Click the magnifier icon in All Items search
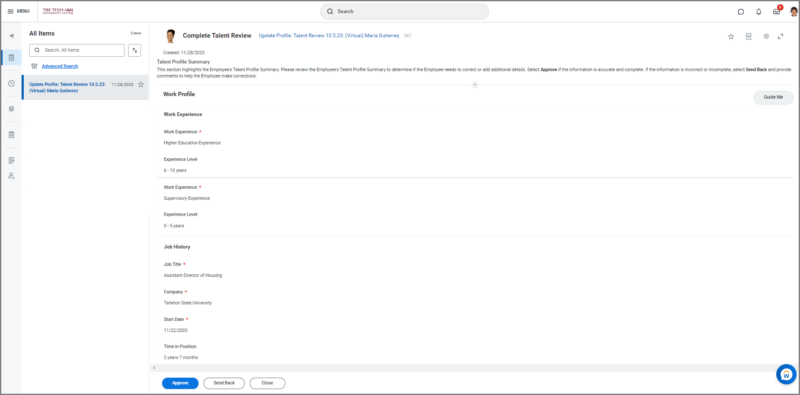The height and width of the screenshot is (395, 800). pyautogui.click(x=37, y=50)
